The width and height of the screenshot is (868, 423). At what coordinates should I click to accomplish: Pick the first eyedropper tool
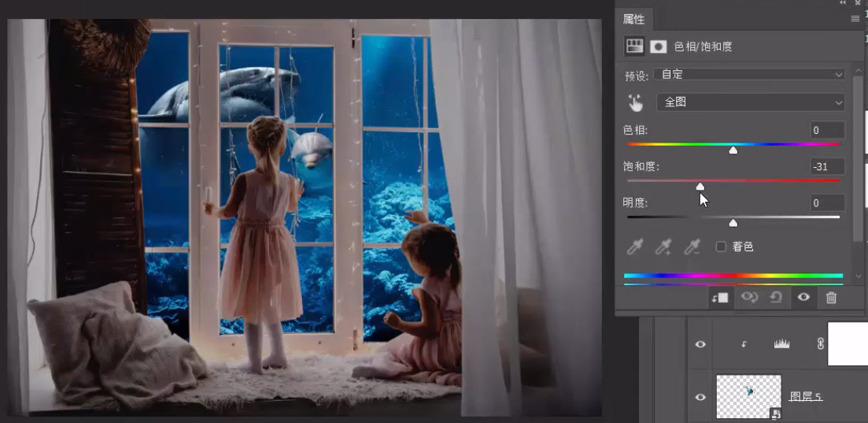[x=634, y=247]
